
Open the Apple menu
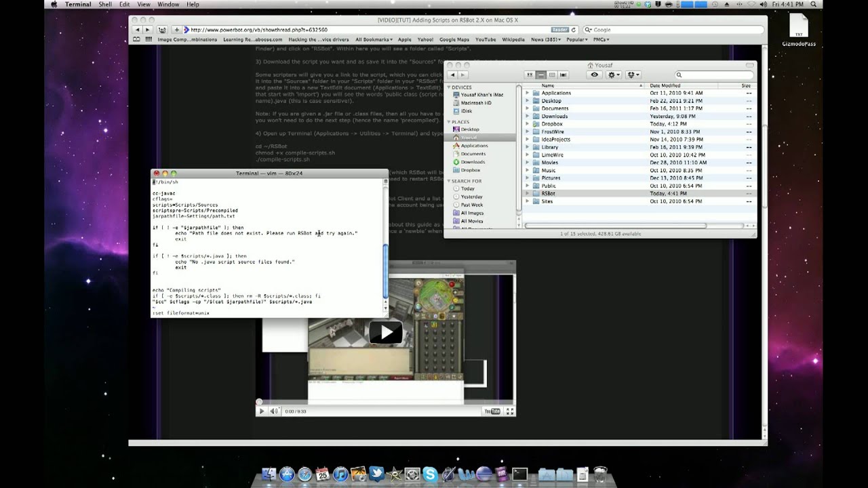[x=54, y=4]
